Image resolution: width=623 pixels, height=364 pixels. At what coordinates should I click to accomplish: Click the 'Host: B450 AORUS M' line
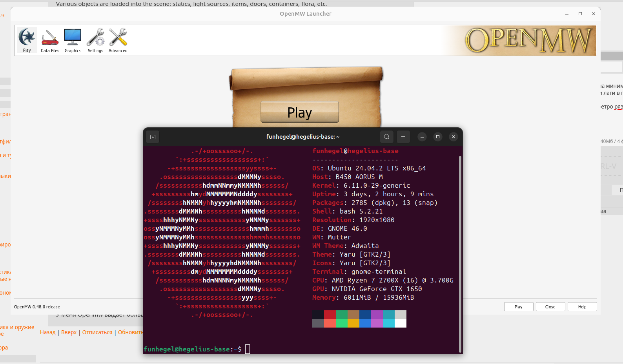[348, 177]
